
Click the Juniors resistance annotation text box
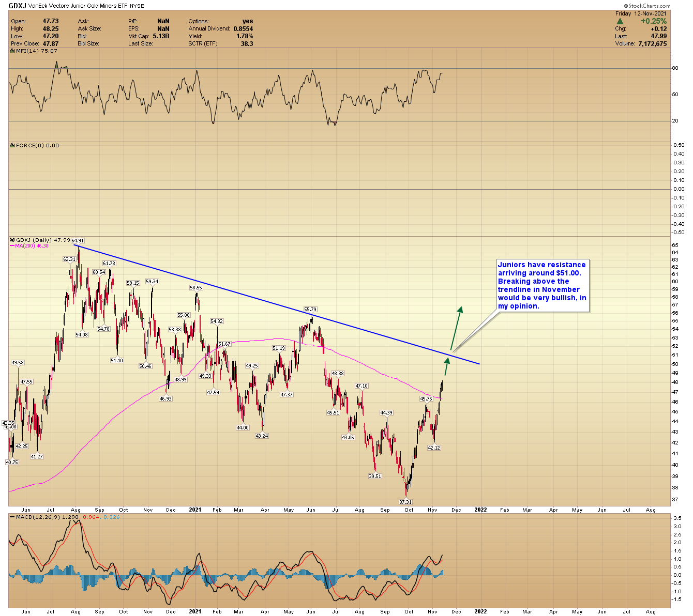[x=542, y=285]
